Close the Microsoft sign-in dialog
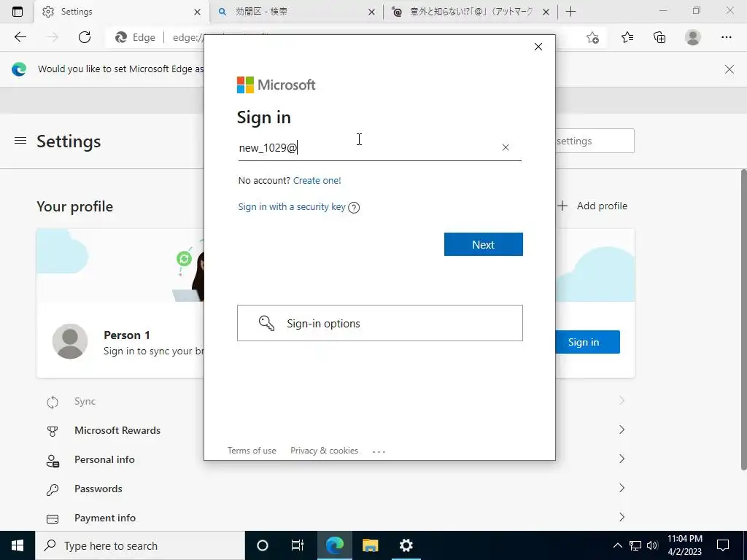The width and height of the screenshot is (747, 560). click(x=538, y=47)
